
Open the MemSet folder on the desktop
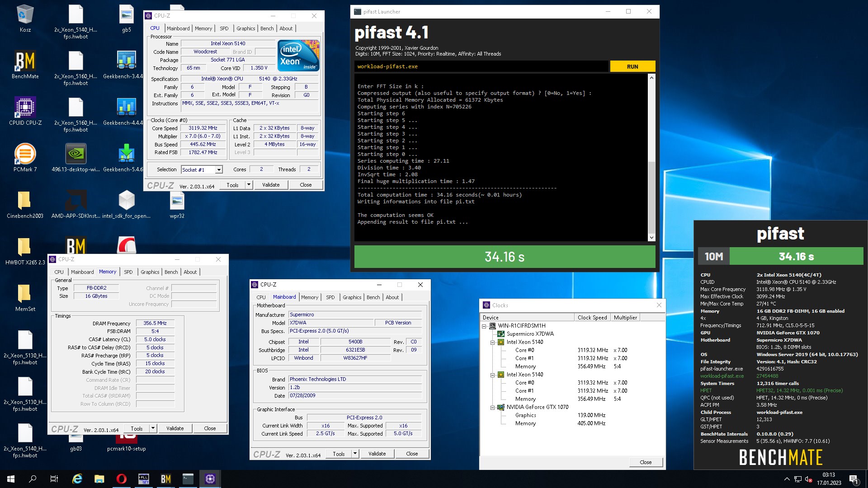25,297
